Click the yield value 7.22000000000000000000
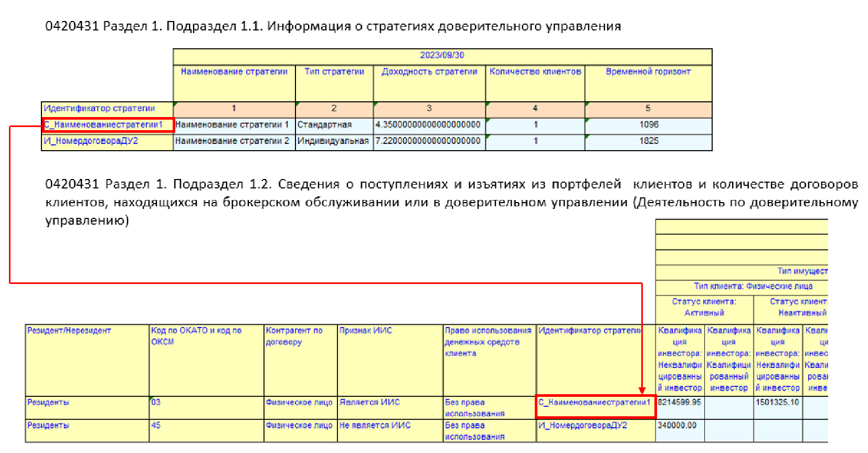 pos(428,141)
